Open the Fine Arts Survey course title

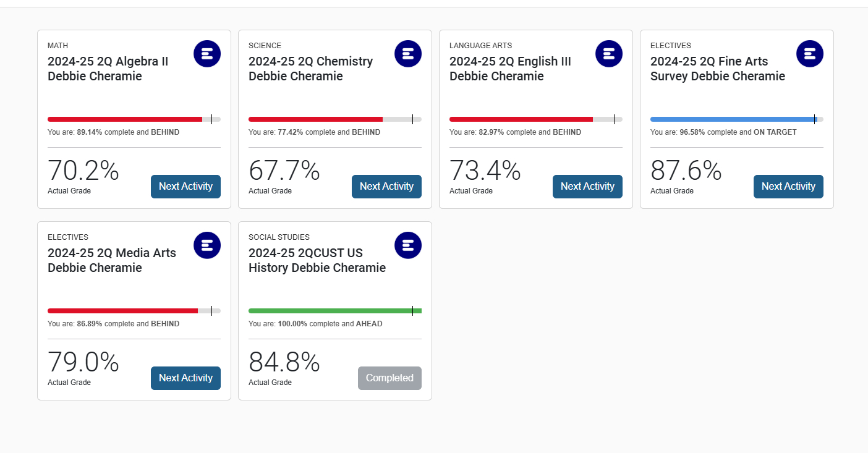(717, 69)
